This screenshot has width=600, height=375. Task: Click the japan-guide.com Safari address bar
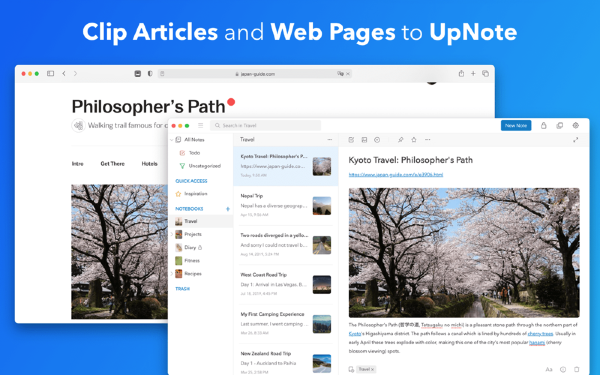255,73
